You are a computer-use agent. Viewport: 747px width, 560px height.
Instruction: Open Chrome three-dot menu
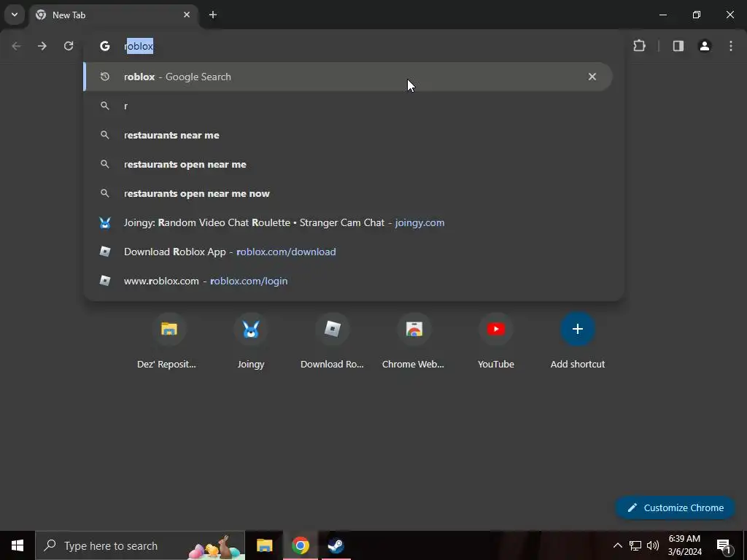pyautogui.click(x=731, y=46)
